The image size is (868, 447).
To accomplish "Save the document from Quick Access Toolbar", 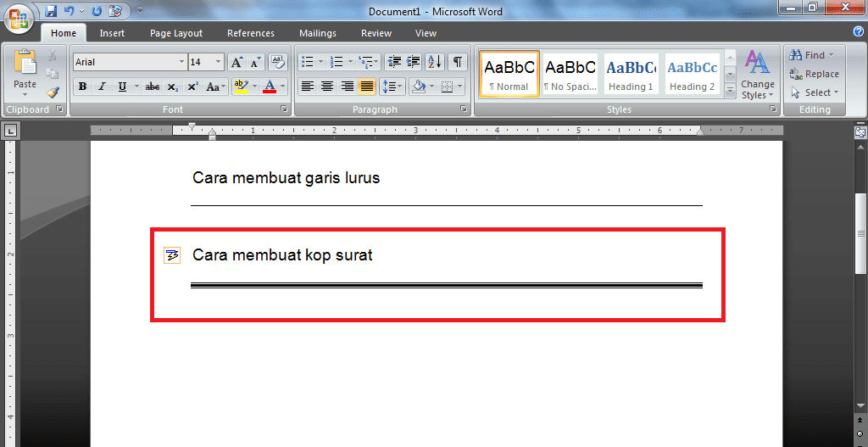I will pos(51,10).
